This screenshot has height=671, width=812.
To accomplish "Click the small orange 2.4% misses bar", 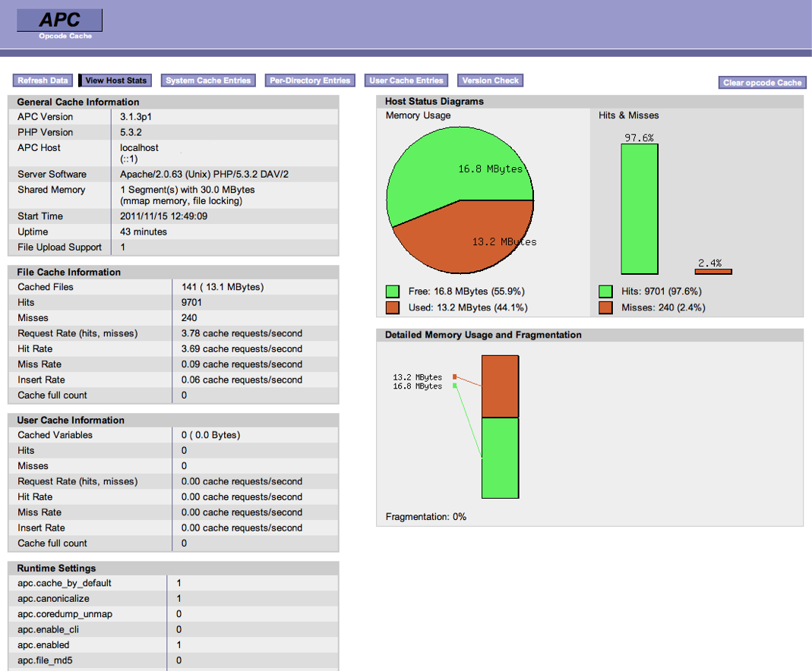I will (x=713, y=272).
